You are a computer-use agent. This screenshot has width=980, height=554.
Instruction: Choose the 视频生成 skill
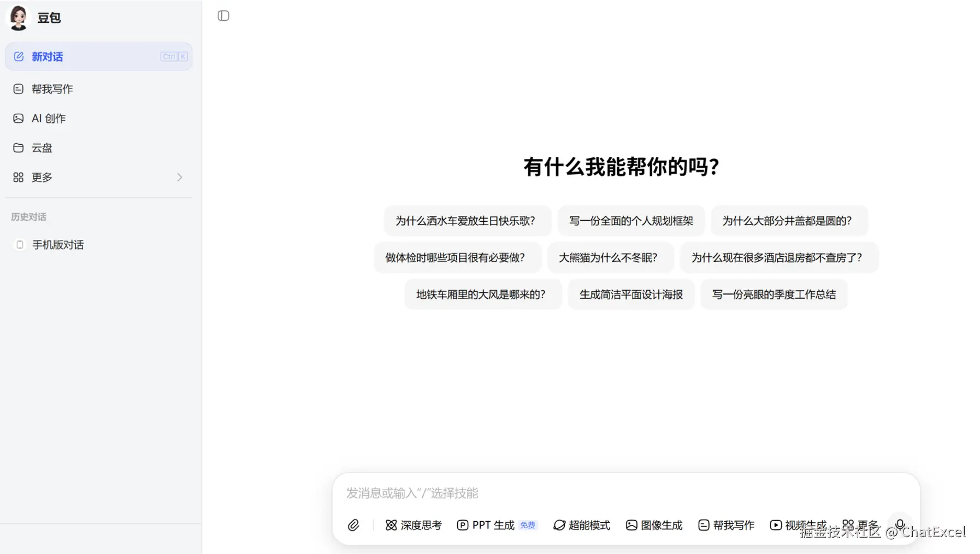[798, 525]
